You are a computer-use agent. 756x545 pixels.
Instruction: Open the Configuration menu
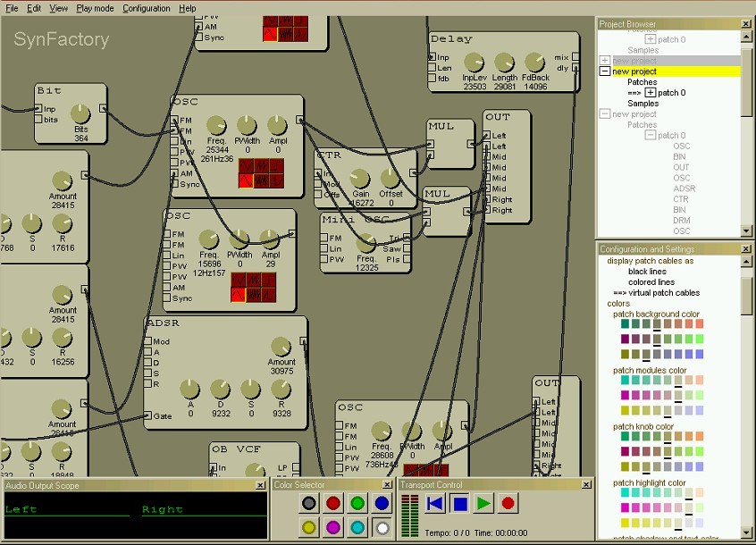146,8
